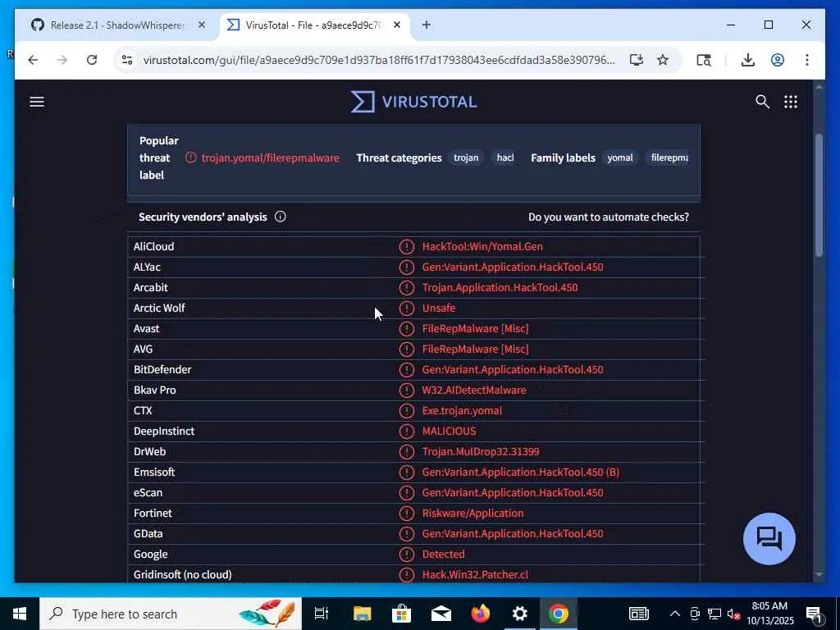Open the Chrome downloads icon
This screenshot has height=630, width=840.
coord(748,60)
